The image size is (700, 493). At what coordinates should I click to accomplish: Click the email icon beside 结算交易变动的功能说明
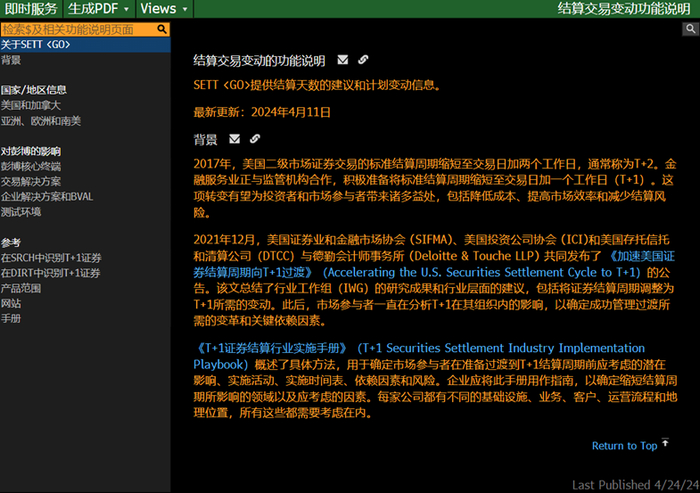[342, 59]
